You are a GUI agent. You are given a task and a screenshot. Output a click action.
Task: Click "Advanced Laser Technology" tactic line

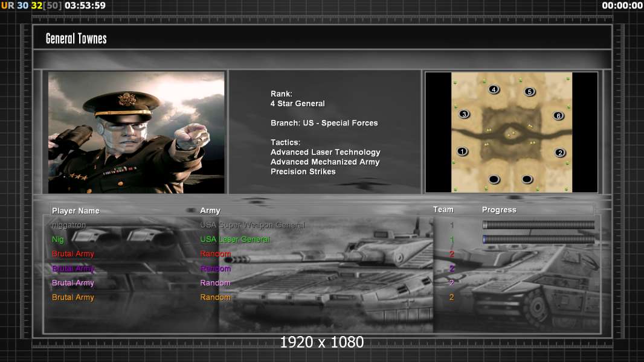coord(325,152)
